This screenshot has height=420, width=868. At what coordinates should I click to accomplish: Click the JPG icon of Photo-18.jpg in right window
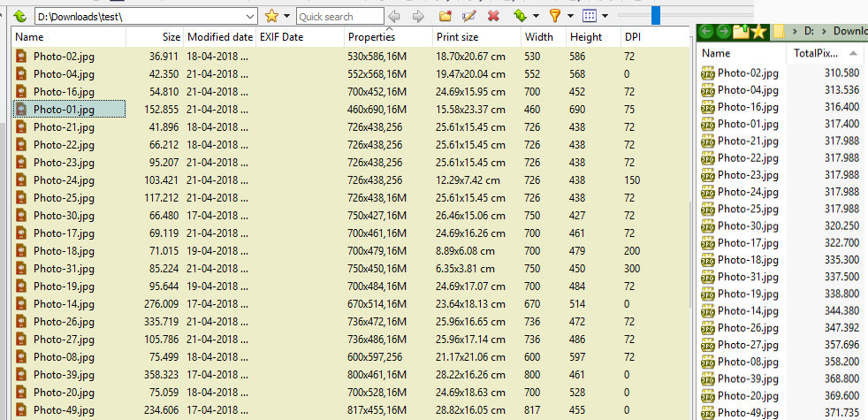(x=708, y=260)
